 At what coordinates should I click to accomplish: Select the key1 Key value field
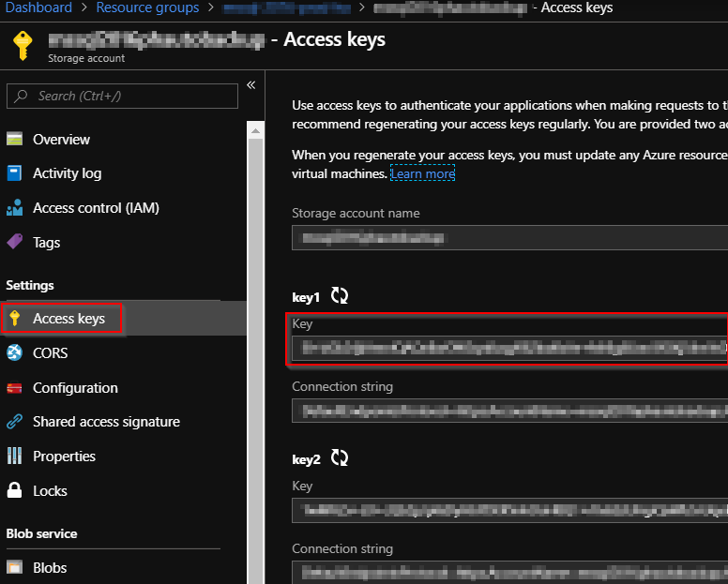(509, 348)
